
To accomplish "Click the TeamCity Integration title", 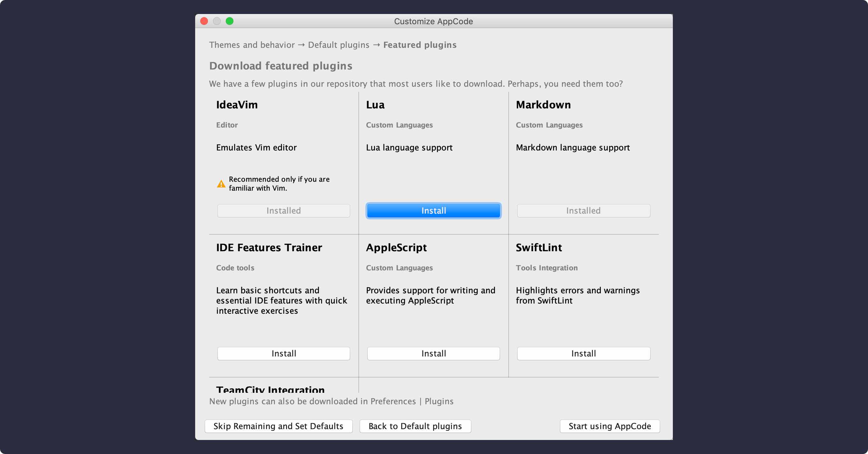I will [x=270, y=389].
